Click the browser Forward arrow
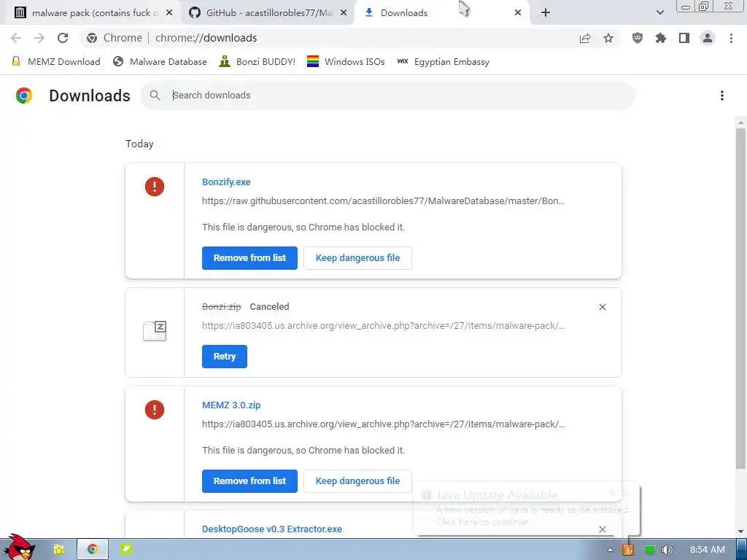Viewport: 747px width, 560px height. click(39, 38)
